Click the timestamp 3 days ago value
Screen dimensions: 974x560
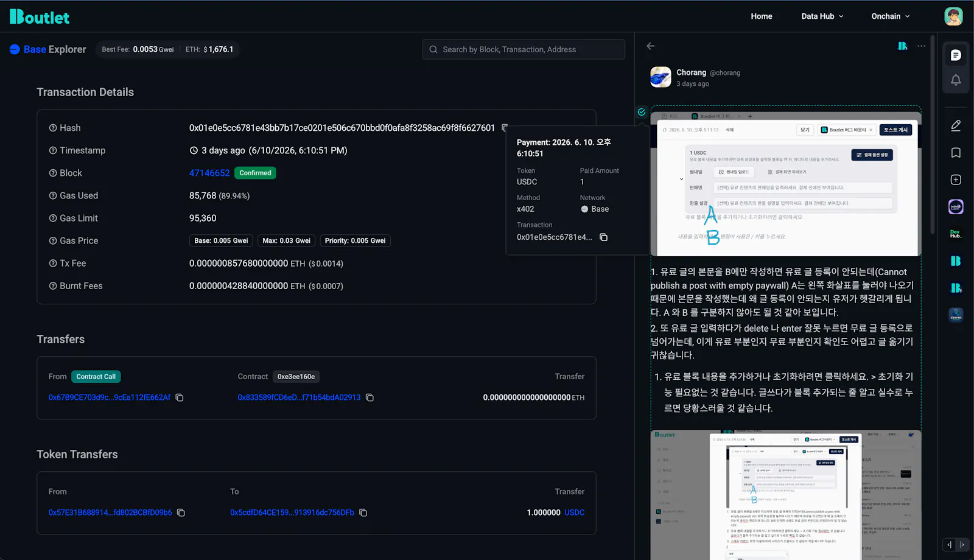pos(268,150)
